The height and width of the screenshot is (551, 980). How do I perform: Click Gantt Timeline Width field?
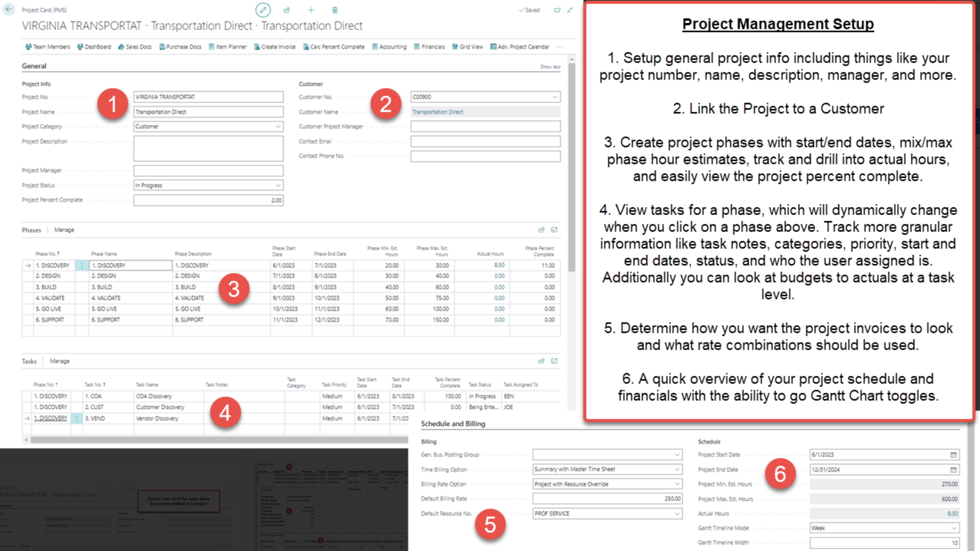(x=884, y=543)
